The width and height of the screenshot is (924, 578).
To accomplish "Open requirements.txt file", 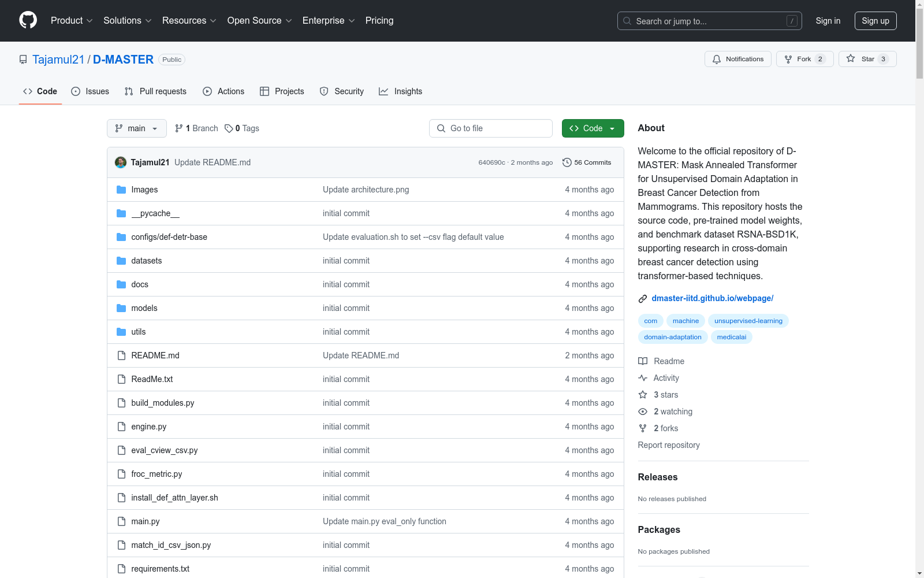I will [160, 569].
